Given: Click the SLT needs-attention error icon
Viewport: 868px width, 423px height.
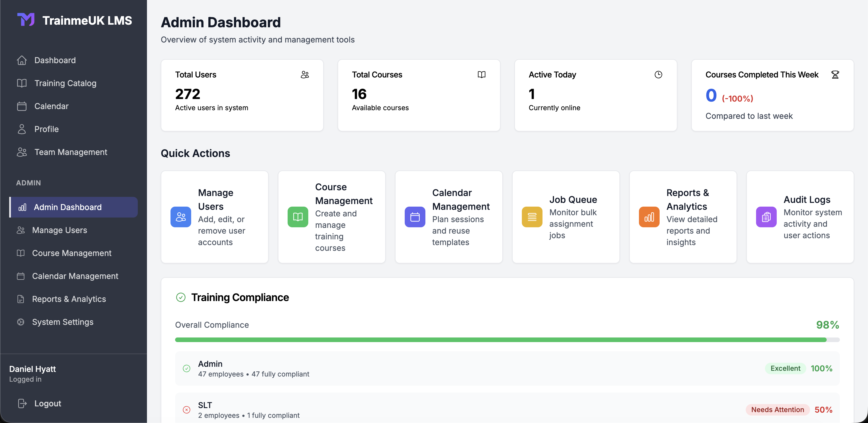Looking at the screenshot, I should 186,410.
